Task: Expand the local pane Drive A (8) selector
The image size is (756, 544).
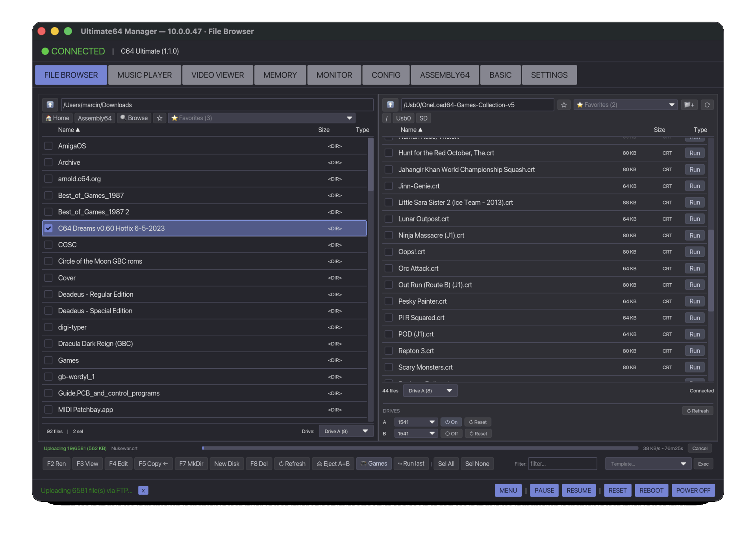Action: [x=346, y=431]
